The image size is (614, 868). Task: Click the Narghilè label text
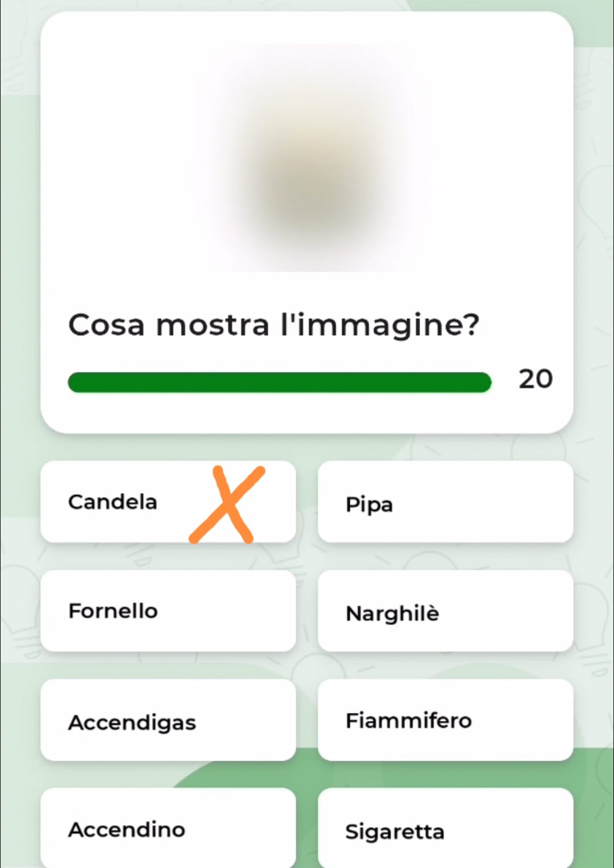[392, 614]
